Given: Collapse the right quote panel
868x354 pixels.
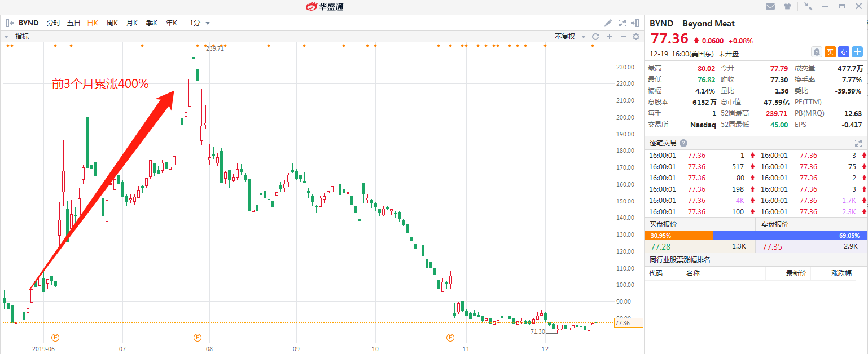Looking at the screenshot, I should (x=636, y=23).
